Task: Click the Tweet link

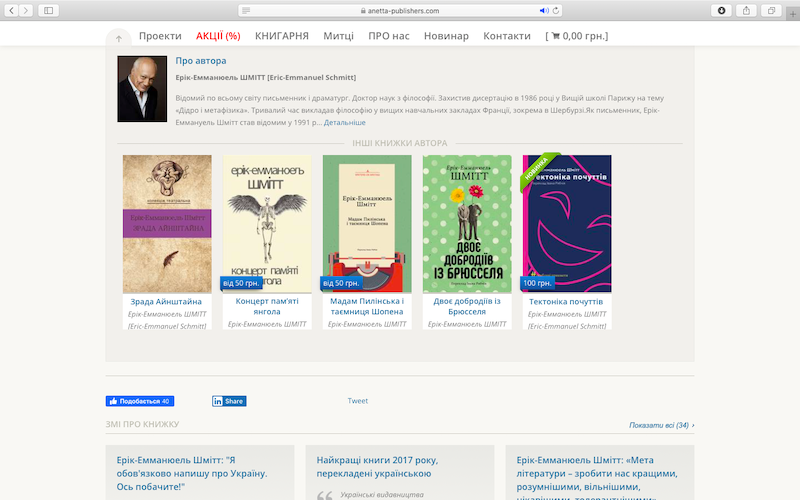Action: click(358, 401)
